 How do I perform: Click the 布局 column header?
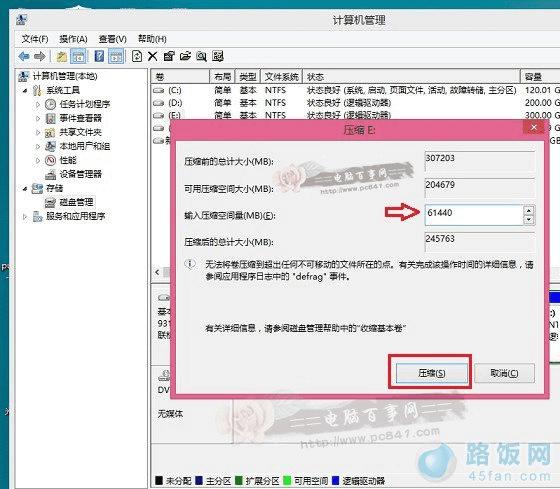[222, 76]
